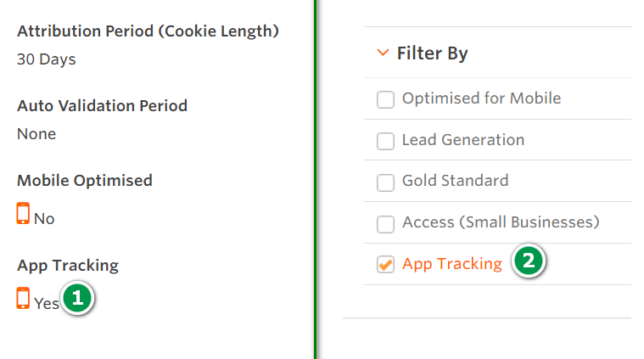
Task: Tick the Access (Small Businesses) checkbox
Action: [385, 223]
